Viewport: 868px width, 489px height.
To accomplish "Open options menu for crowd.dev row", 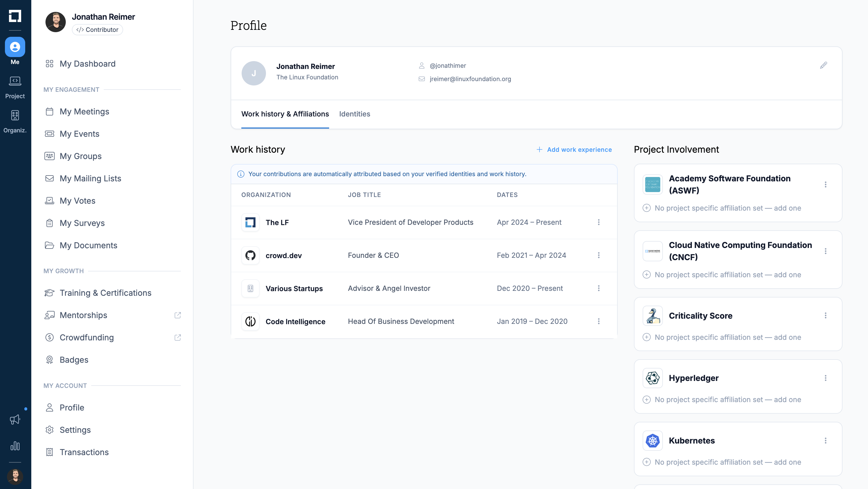I will (599, 255).
